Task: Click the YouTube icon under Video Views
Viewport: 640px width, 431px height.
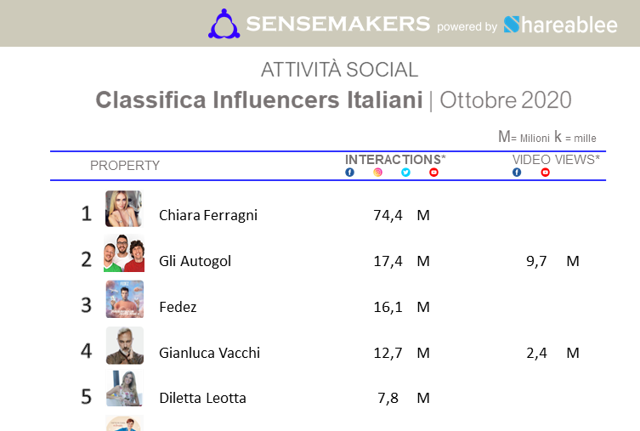Action: pyautogui.click(x=545, y=172)
